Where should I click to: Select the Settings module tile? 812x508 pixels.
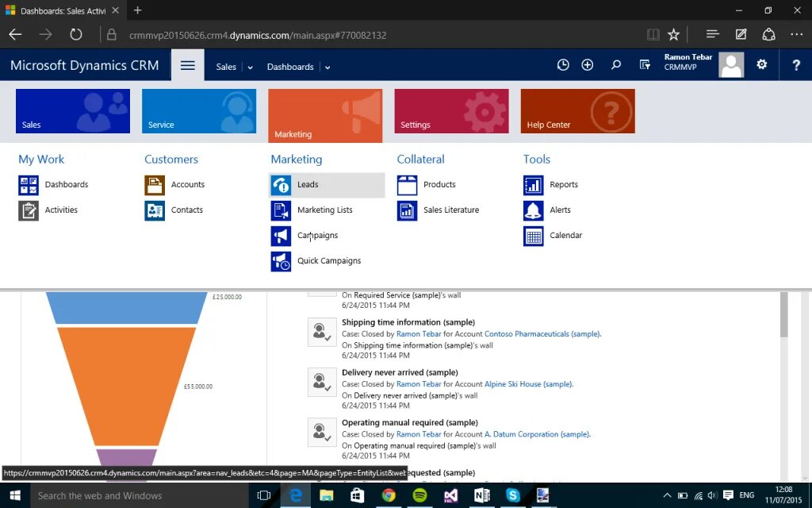451,111
